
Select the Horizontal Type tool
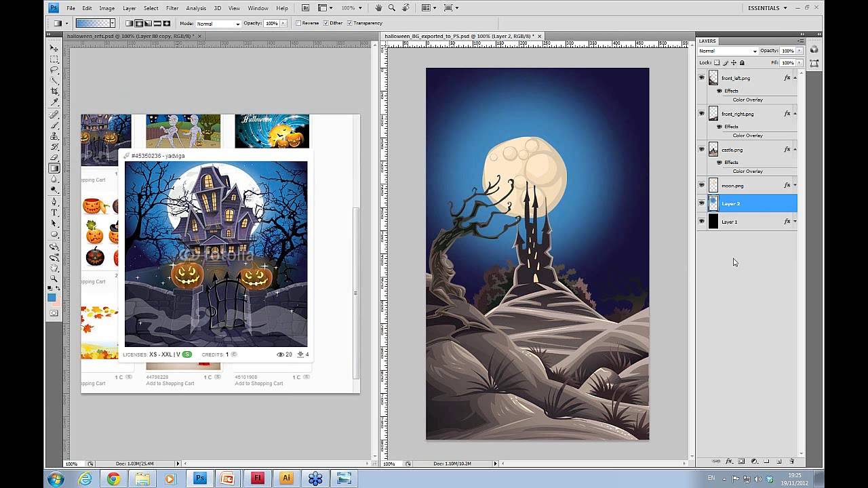click(x=54, y=213)
